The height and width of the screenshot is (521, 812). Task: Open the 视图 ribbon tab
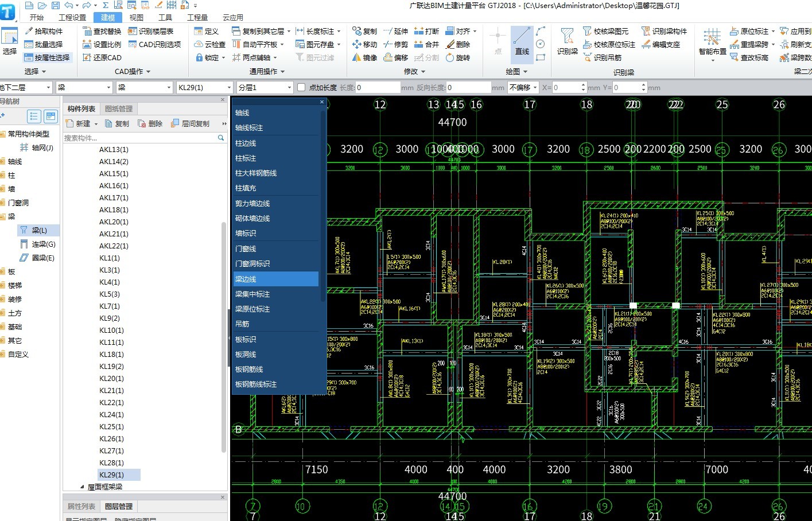[137, 17]
